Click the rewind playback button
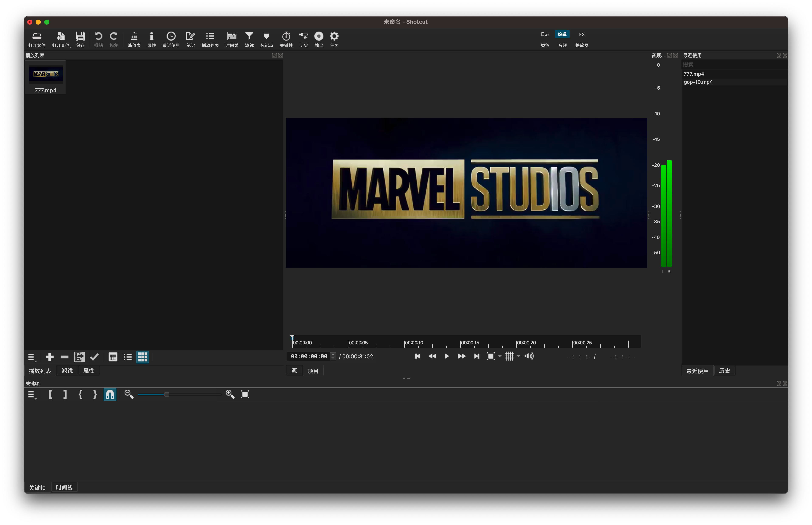Viewport: 812px width, 525px height. [x=432, y=356]
